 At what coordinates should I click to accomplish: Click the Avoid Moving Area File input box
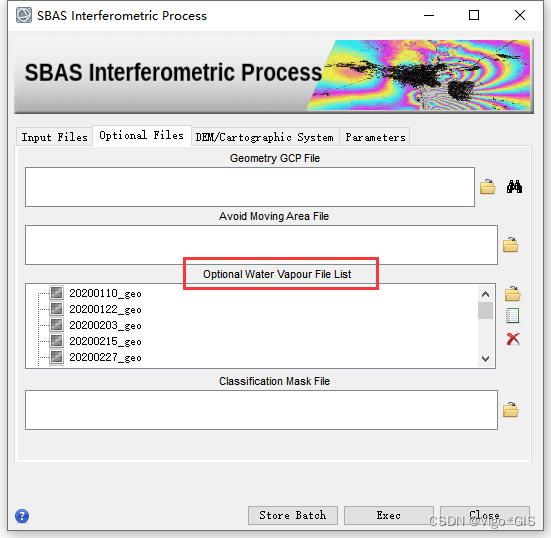(261, 245)
